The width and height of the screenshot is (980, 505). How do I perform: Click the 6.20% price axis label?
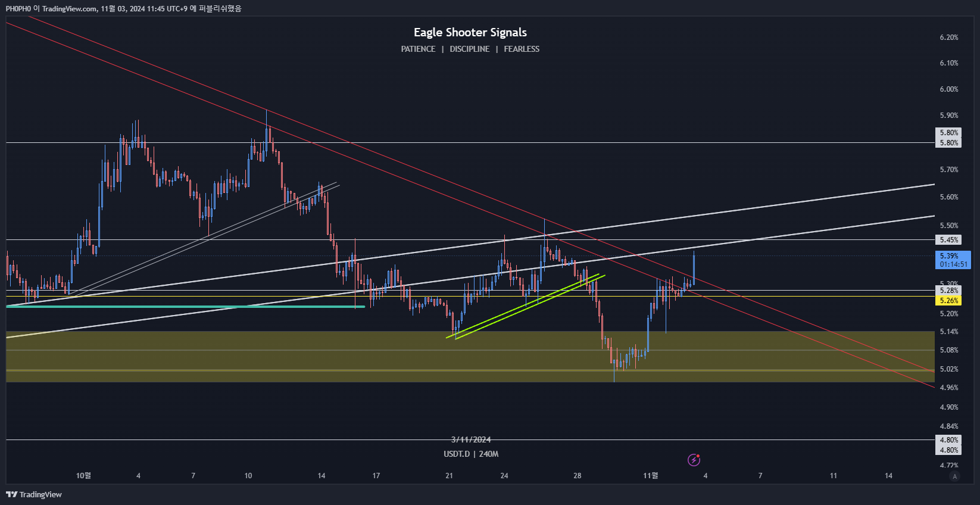click(949, 38)
